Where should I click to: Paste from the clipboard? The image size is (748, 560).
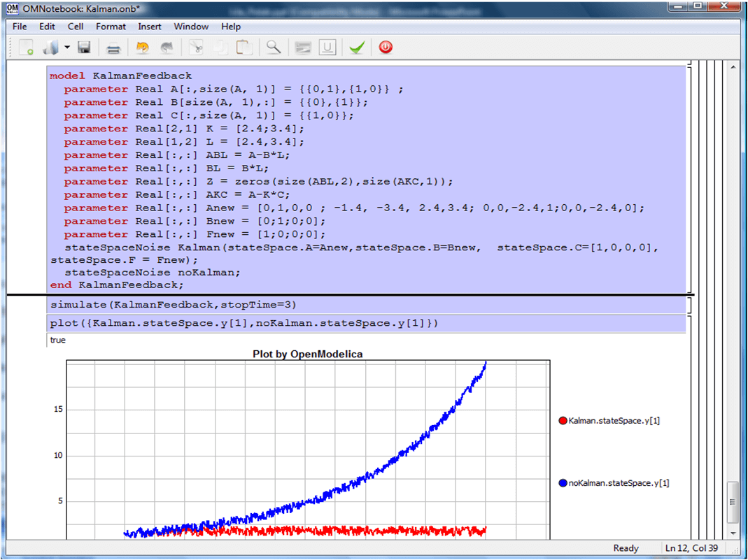243,47
